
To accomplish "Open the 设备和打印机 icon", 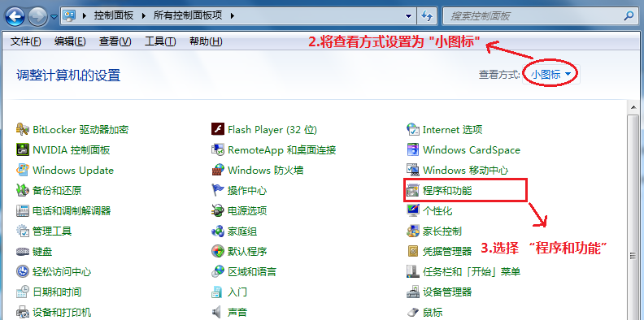I will coord(23,312).
